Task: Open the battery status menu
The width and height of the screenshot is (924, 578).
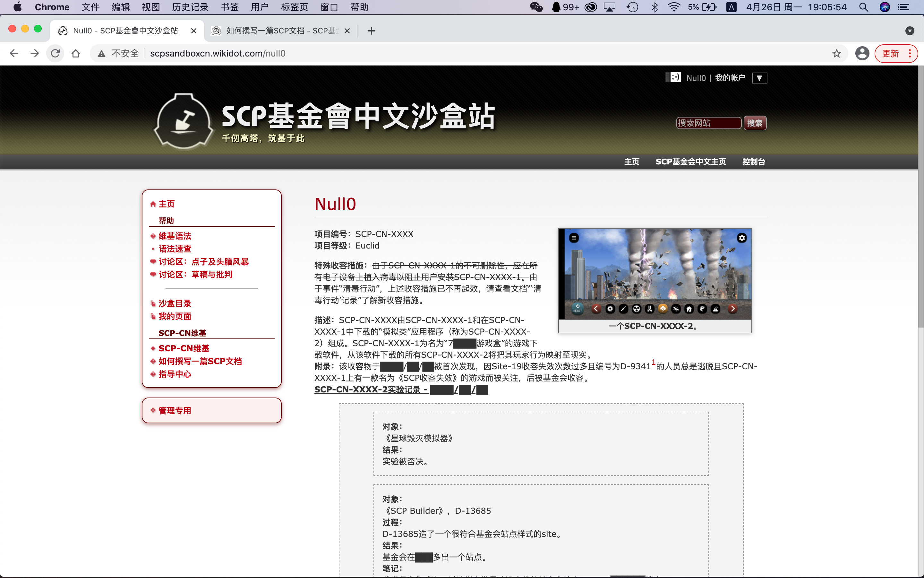Action: (703, 7)
